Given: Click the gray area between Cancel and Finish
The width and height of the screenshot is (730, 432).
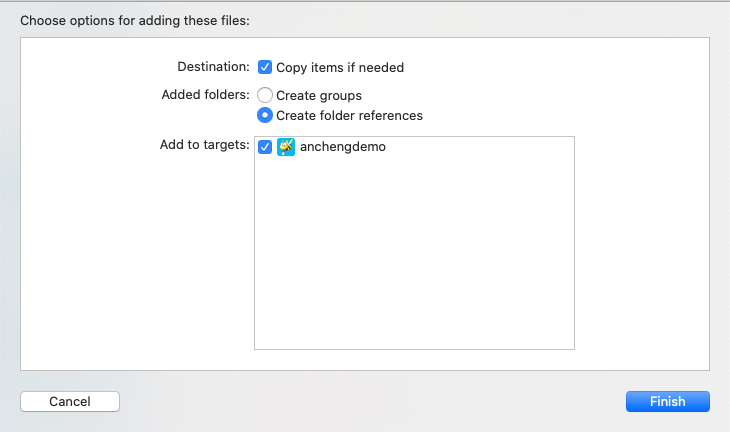Looking at the screenshot, I should [x=370, y=401].
